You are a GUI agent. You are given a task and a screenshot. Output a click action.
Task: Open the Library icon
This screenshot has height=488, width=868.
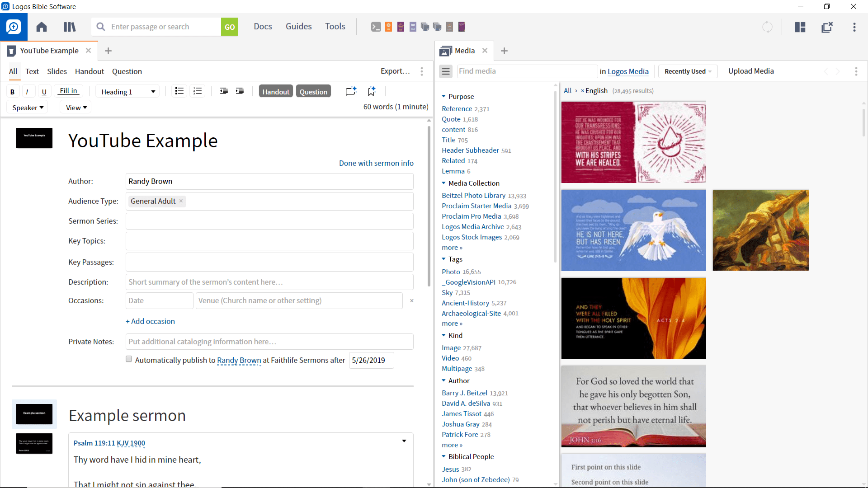[70, 27]
